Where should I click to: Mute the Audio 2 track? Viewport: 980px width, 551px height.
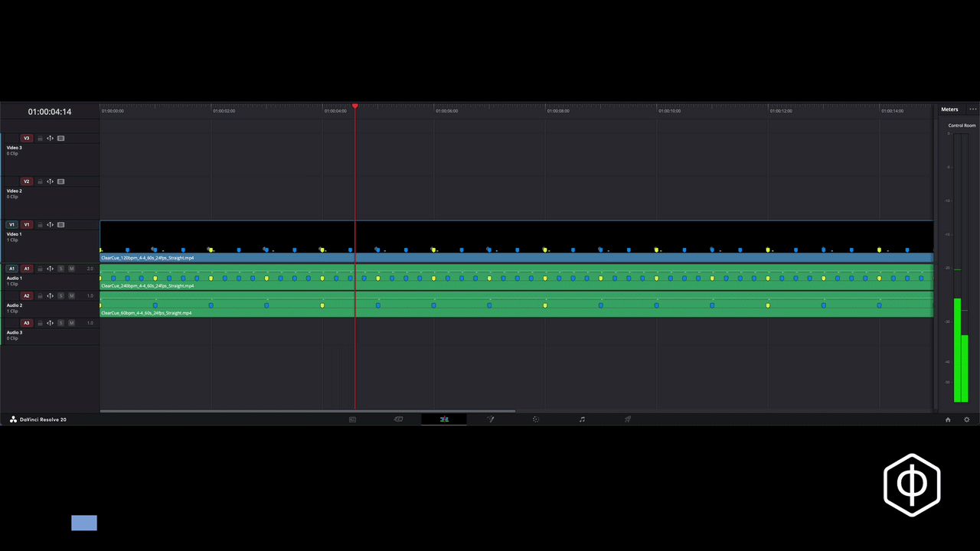click(72, 296)
